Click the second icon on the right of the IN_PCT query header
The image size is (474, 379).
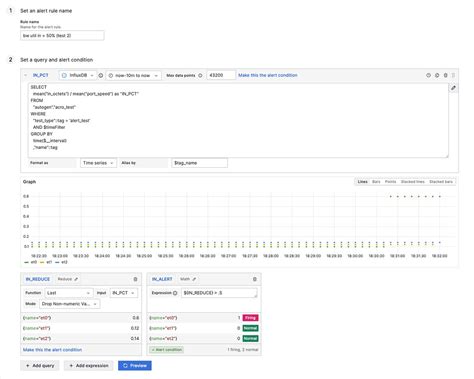pos(437,75)
